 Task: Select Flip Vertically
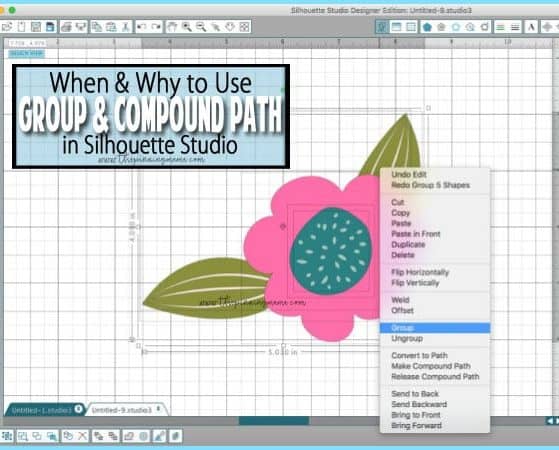415,283
